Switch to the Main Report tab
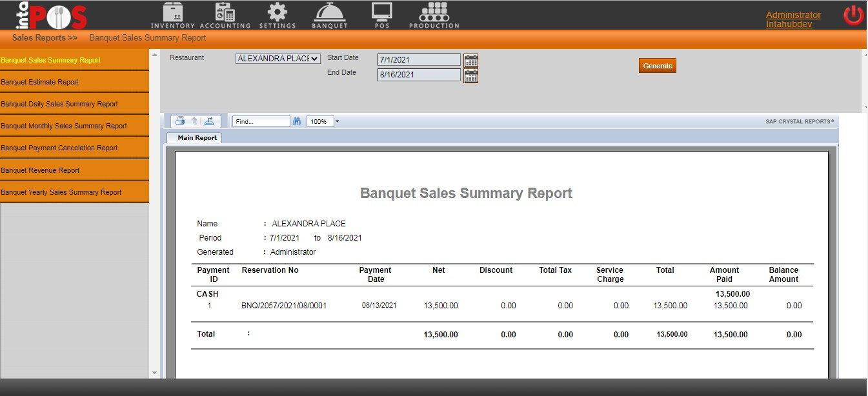The image size is (868, 396). (197, 138)
